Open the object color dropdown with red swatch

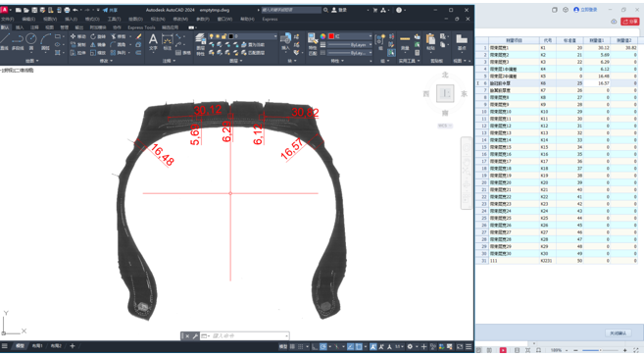click(x=350, y=36)
